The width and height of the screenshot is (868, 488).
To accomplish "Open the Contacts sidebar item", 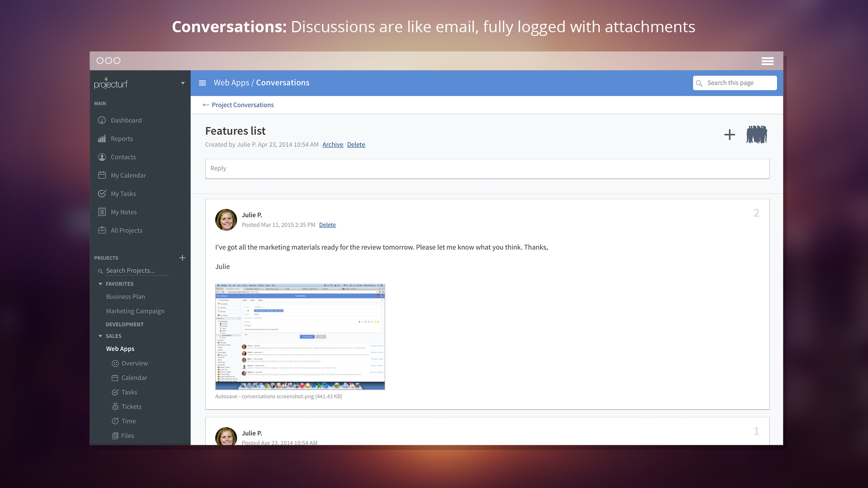I will pyautogui.click(x=123, y=157).
